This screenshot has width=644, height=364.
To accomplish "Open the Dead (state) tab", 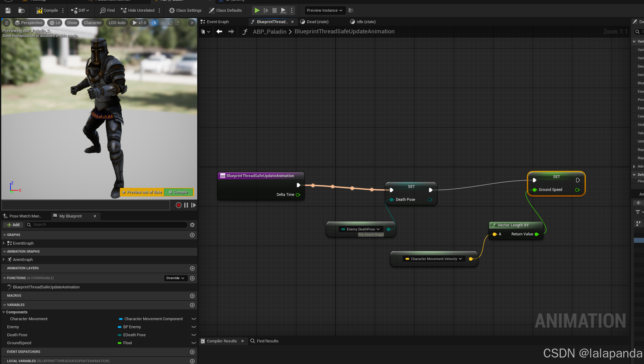I will coord(317,22).
